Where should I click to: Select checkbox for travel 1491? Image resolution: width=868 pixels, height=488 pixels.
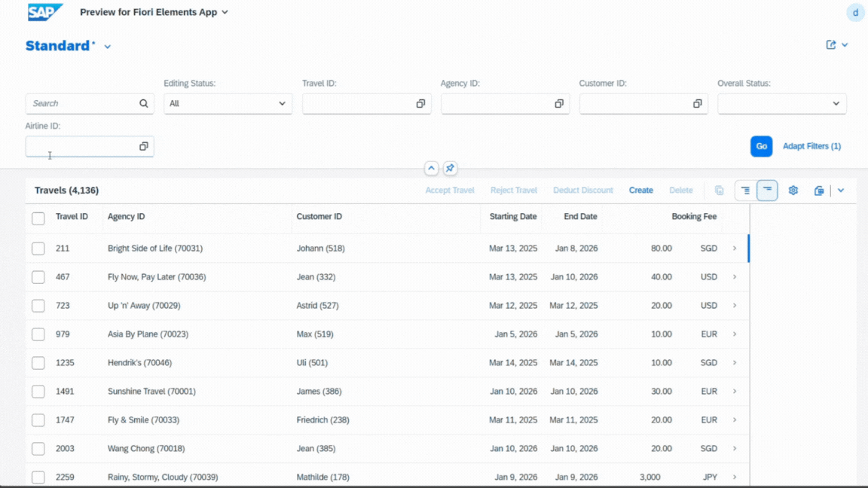point(38,391)
